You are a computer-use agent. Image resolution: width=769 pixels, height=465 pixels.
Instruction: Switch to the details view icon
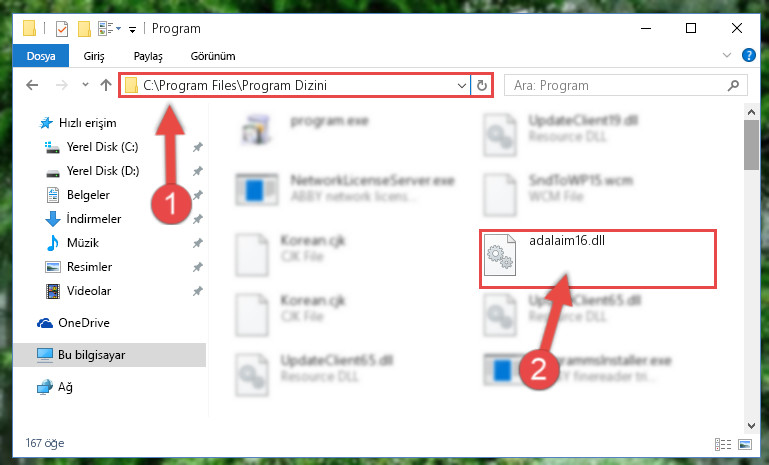pos(722,444)
